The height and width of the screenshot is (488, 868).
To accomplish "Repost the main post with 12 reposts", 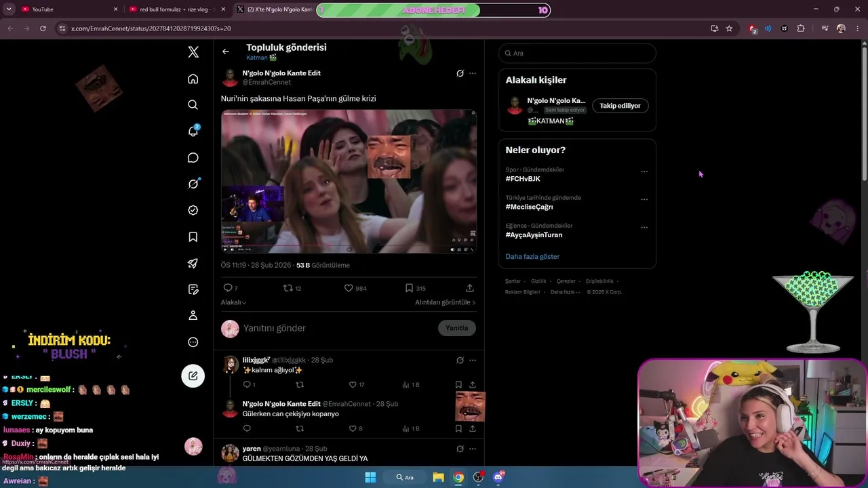I will 288,288.
